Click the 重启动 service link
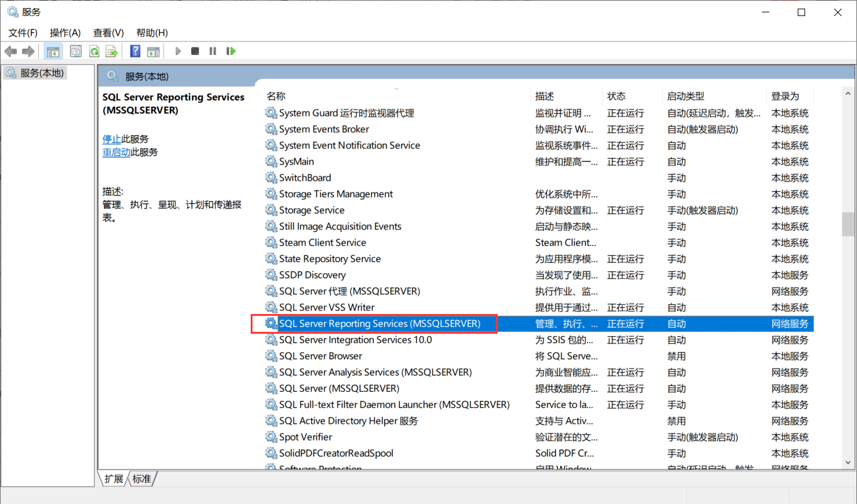This screenshot has width=857, height=504. [x=116, y=152]
